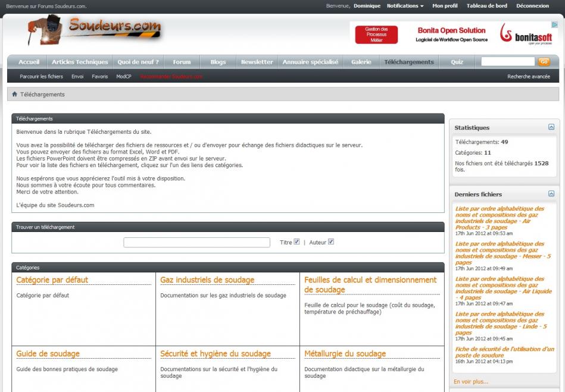Select Parcourir les fichiers in the submenu
Image resolution: width=565 pixels, height=392 pixels.
[41, 77]
